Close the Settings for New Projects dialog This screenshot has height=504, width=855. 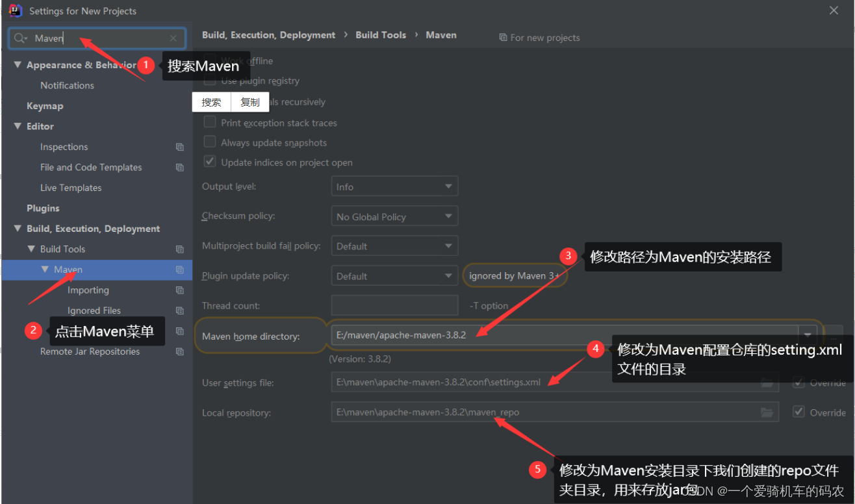click(x=834, y=10)
